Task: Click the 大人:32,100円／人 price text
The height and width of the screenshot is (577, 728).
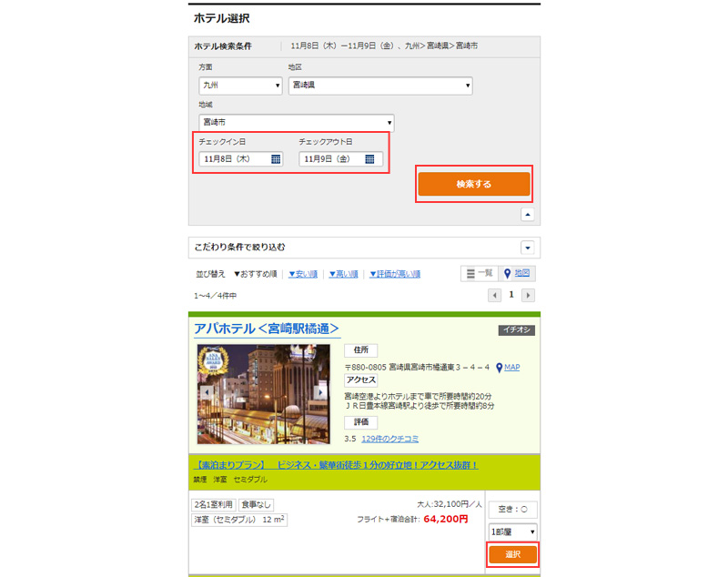Action: pyautogui.click(x=449, y=504)
